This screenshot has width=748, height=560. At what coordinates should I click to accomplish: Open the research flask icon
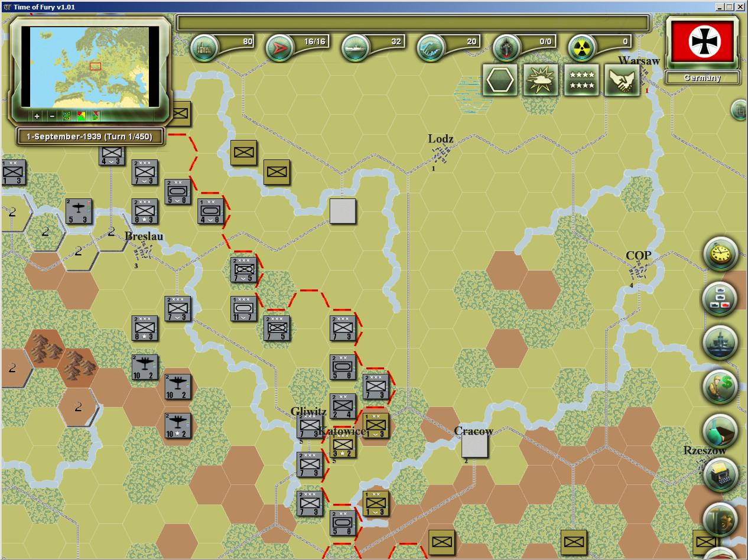[x=721, y=431]
